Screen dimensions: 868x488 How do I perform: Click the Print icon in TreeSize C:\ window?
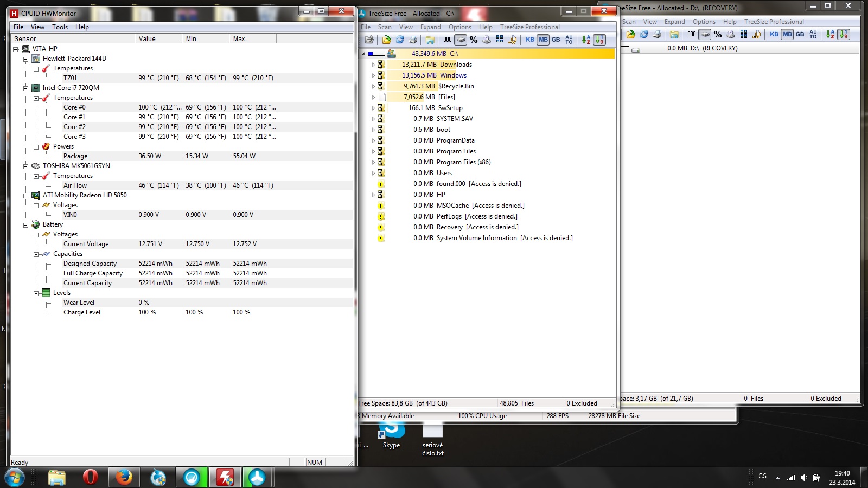coord(413,40)
